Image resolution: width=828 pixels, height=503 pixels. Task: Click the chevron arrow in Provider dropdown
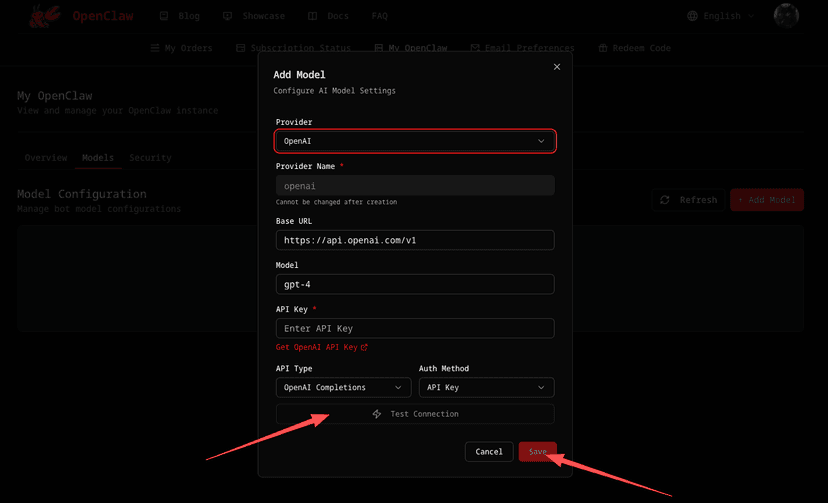click(x=541, y=141)
